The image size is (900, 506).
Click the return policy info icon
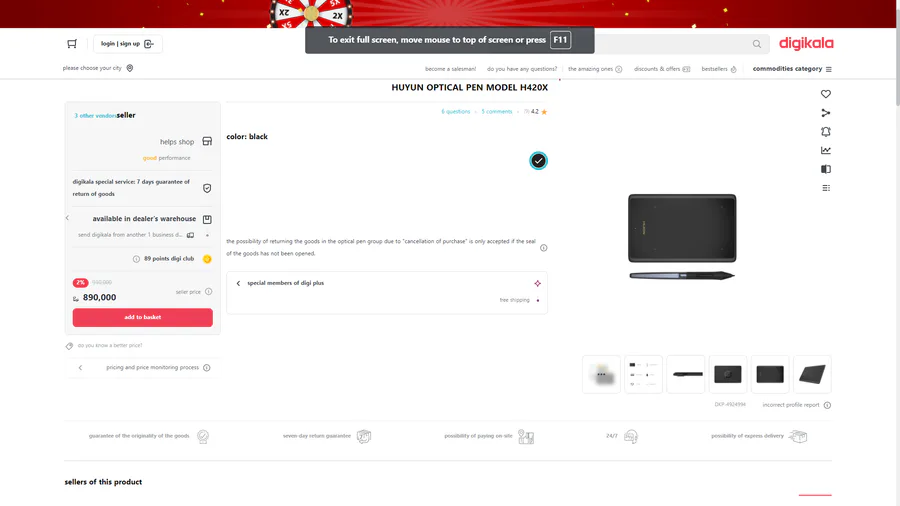click(x=543, y=248)
